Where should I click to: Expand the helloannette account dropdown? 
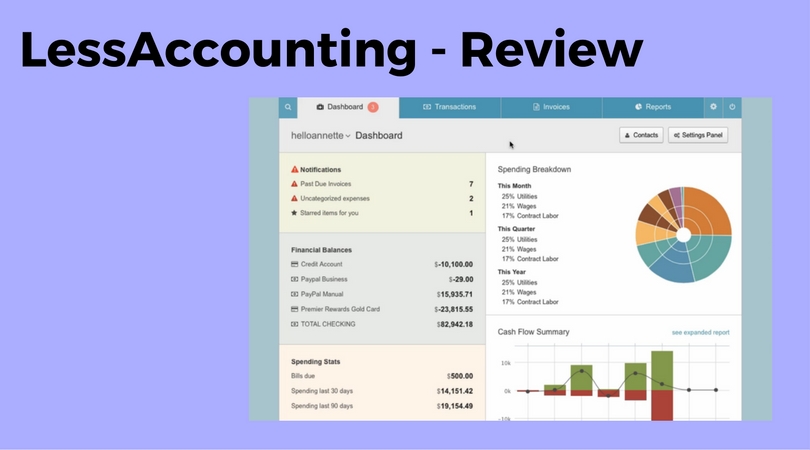[x=320, y=135]
